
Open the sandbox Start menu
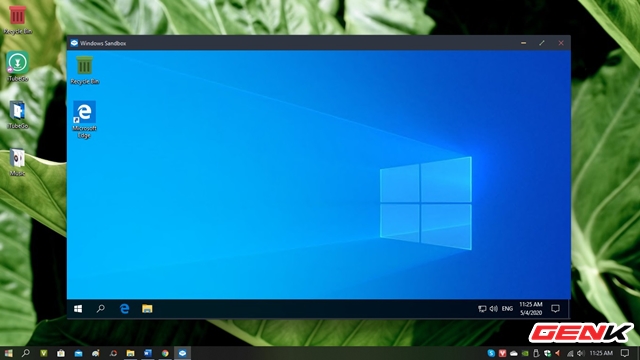click(78, 309)
